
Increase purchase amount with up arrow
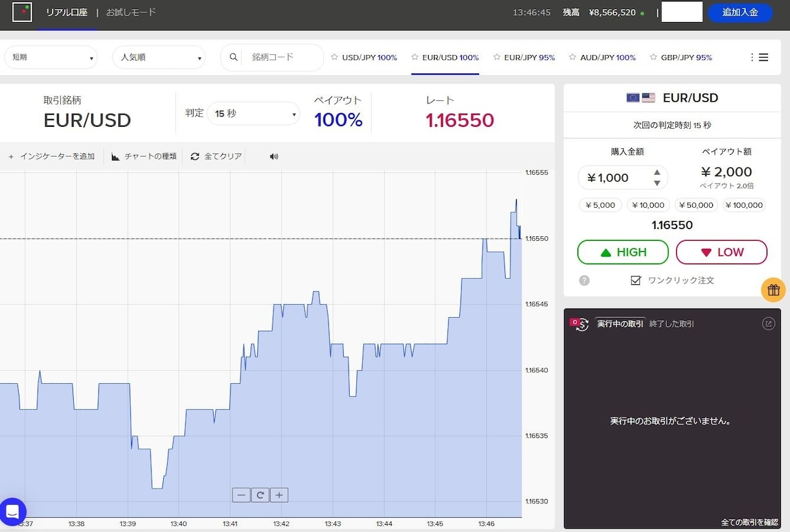pyautogui.click(x=657, y=172)
